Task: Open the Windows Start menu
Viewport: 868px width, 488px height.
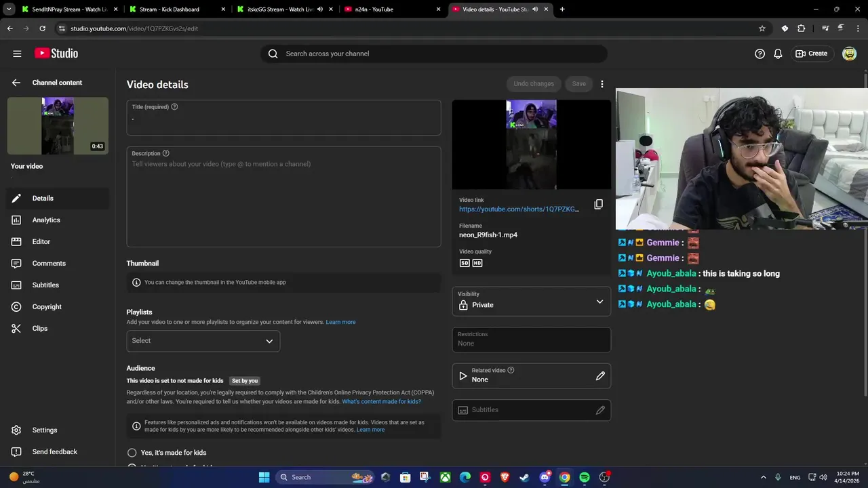Action: (x=264, y=477)
